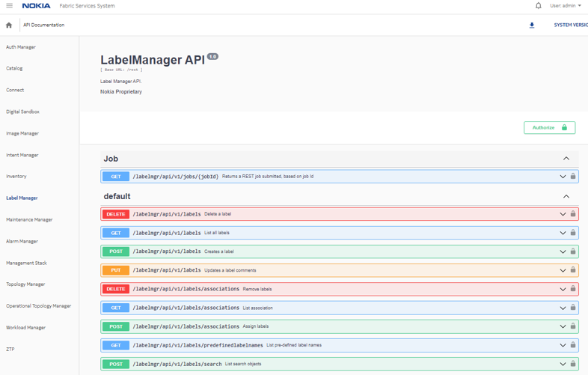The height and width of the screenshot is (375, 588).
Task: Click lock icon on Creates a label row
Action: (x=573, y=251)
